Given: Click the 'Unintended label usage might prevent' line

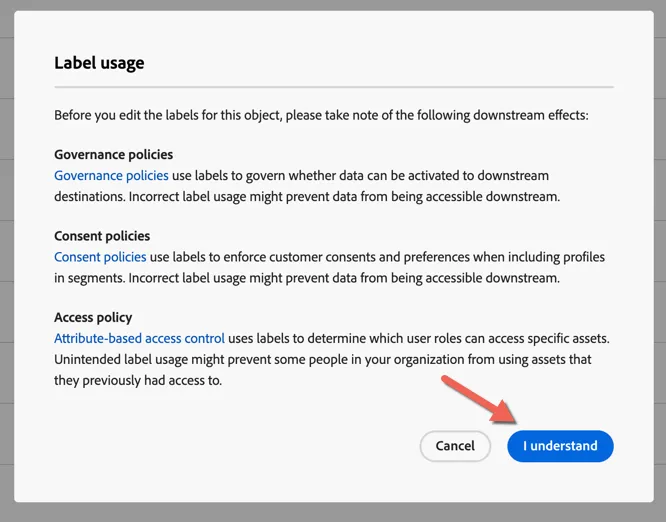Looking at the screenshot, I should tap(323, 359).
